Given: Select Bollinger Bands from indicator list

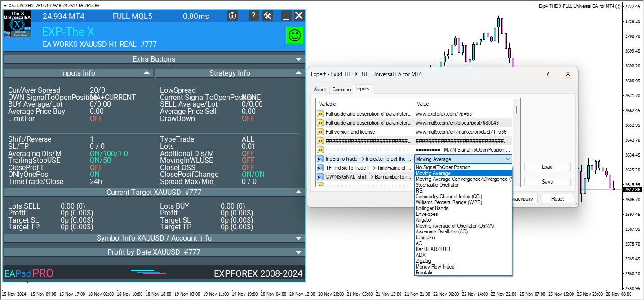Looking at the screenshot, I should [x=432, y=208].
